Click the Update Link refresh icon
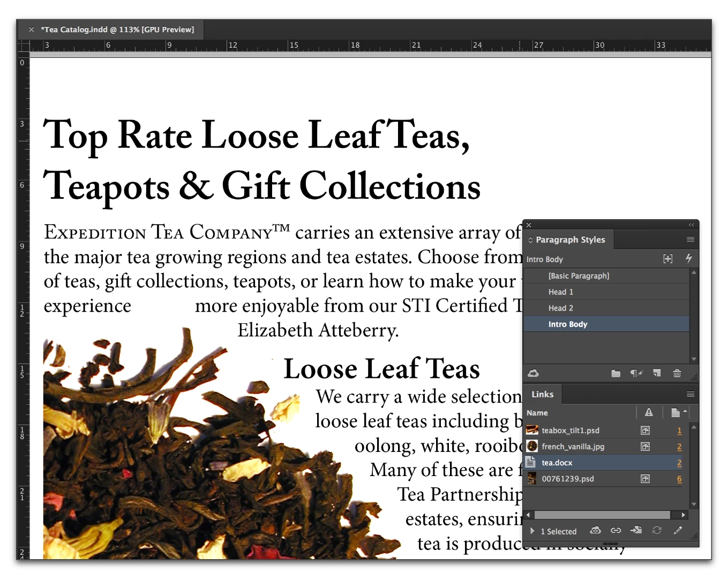Screen dimensions: 728x579 pos(657,530)
